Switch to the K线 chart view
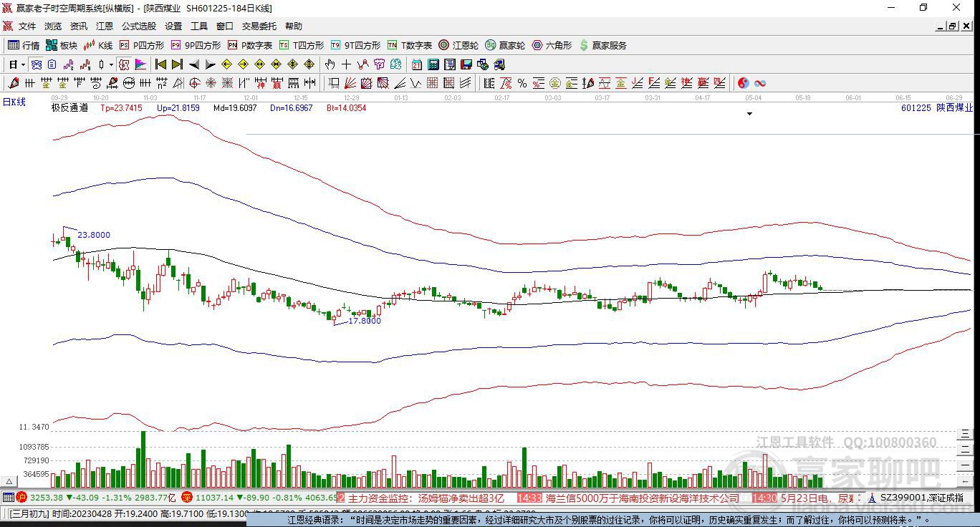The width and height of the screenshot is (980, 527). coord(98,45)
